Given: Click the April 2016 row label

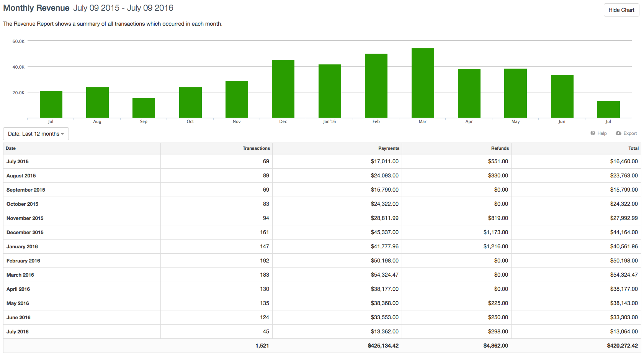Looking at the screenshot, I should tap(18, 289).
